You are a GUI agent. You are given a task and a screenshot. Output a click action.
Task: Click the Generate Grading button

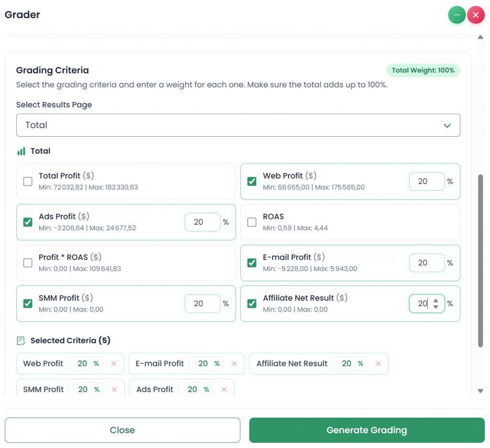(x=367, y=430)
